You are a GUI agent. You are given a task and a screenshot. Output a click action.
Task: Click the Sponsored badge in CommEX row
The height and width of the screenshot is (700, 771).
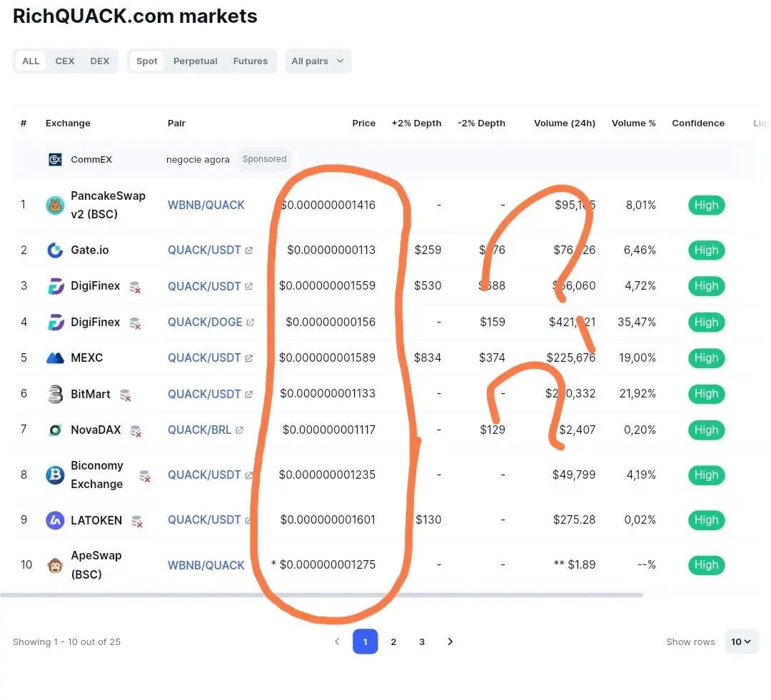click(265, 159)
